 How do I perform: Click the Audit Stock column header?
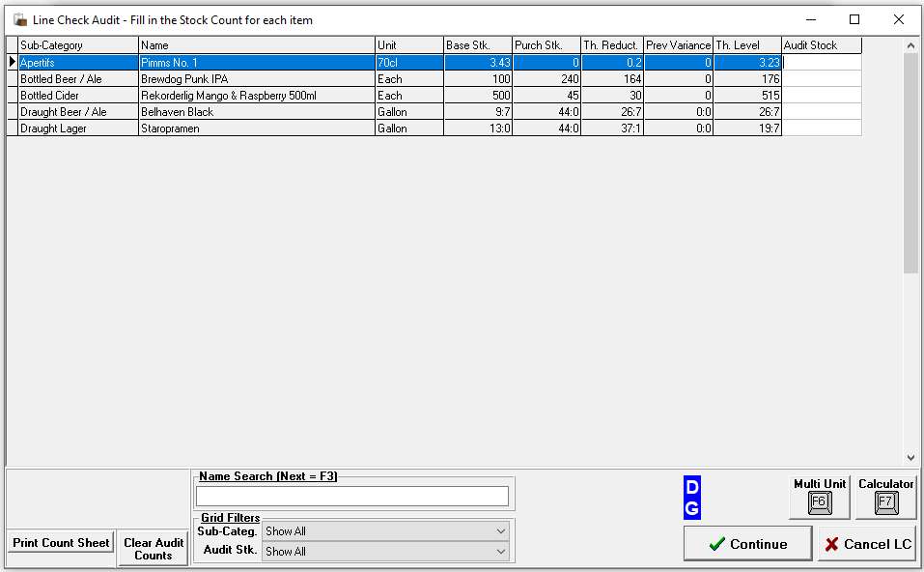821,45
